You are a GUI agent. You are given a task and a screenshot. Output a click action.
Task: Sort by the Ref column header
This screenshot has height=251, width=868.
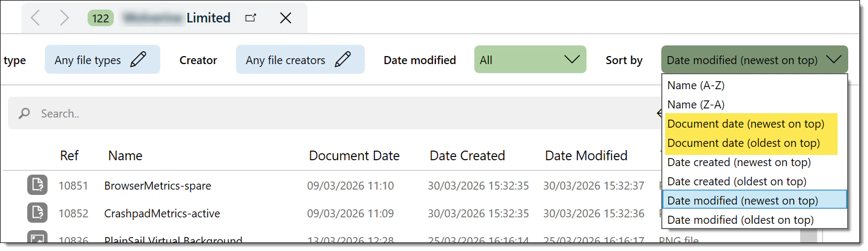click(x=69, y=155)
